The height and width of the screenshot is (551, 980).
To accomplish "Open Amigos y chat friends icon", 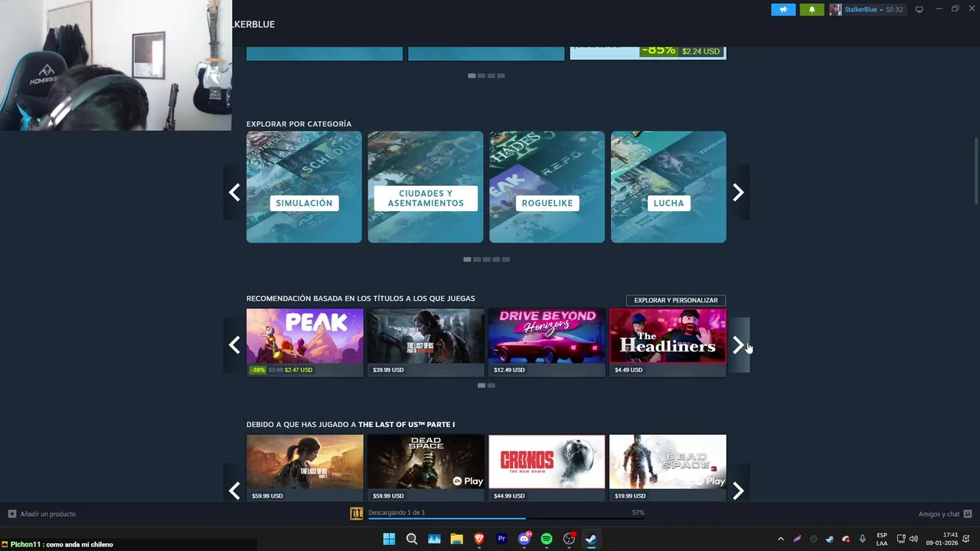I will (x=968, y=514).
